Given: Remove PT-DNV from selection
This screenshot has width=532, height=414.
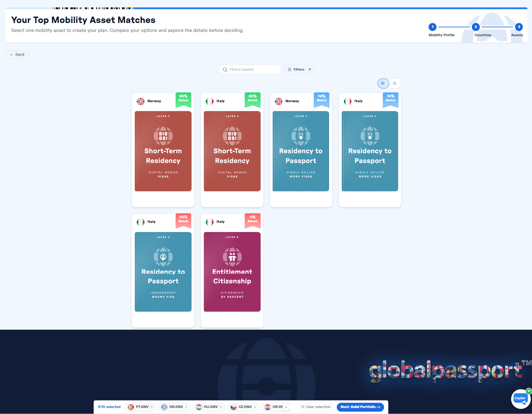Looking at the screenshot, I should click(x=152, y=407).
